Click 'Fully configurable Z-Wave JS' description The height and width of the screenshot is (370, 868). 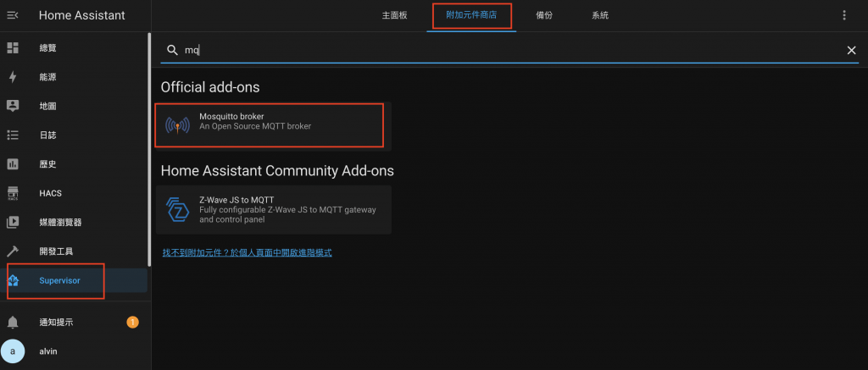287,214
